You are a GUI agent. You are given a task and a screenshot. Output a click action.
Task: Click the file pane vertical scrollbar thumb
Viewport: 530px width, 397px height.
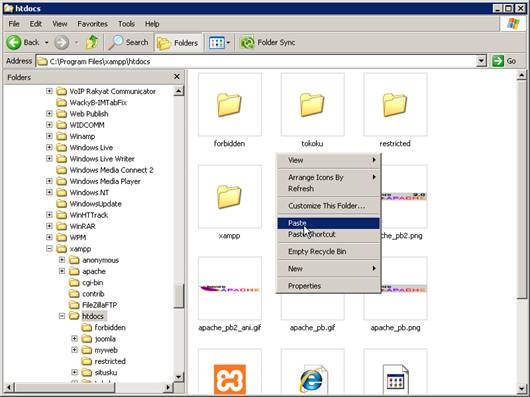point(522,189)
